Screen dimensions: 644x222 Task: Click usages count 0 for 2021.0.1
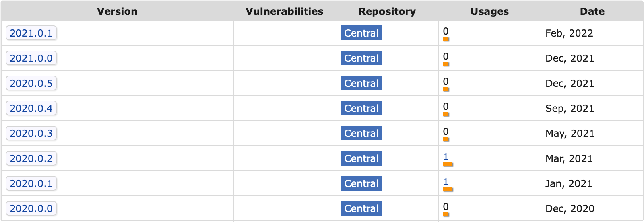446,31
